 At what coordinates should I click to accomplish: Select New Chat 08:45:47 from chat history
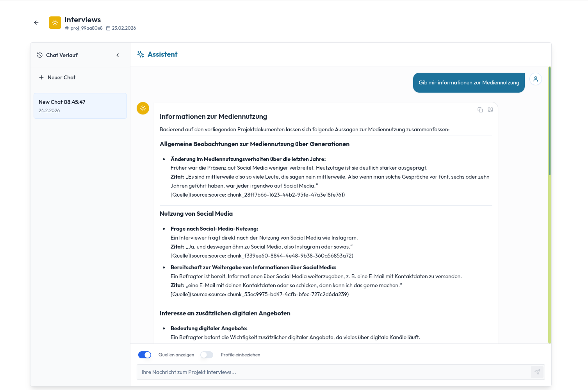click(x=80, y=106)
